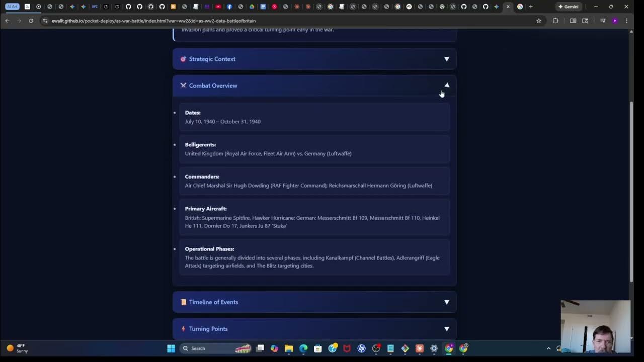The width and height of the screenshot is (644, 362).
Task: Click the dartboard icon beside Strategic Context
Action: 183,59
